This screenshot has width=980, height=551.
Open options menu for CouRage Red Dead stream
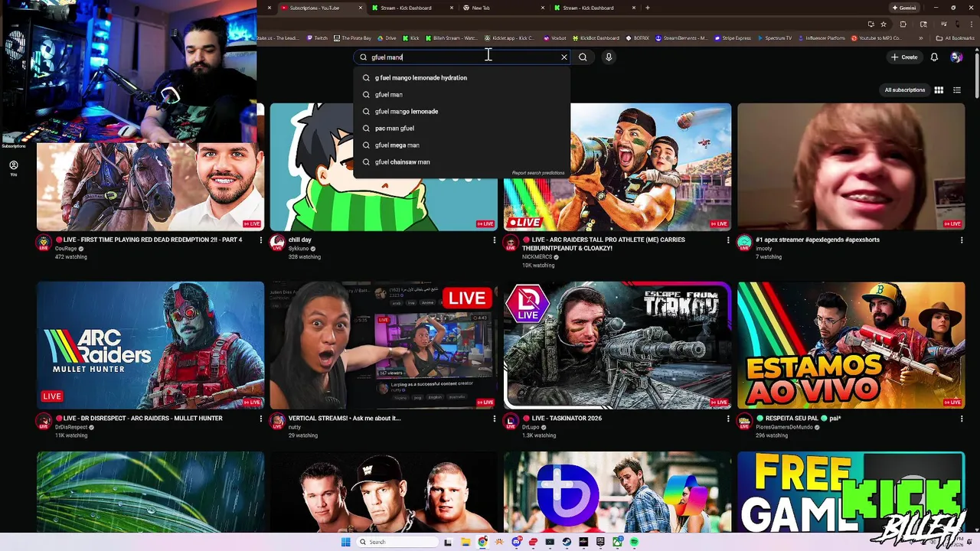260,240
